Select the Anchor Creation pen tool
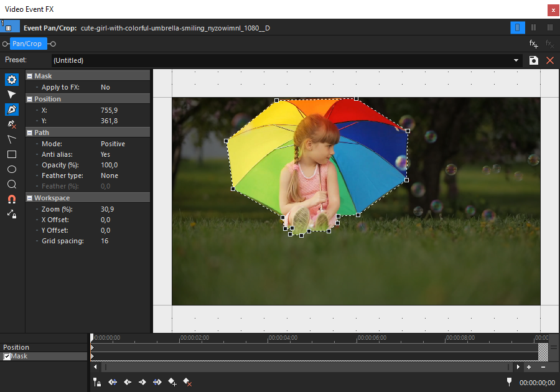Image resolution: width=560 pixels, height=392 pixels. click(12, 110)
